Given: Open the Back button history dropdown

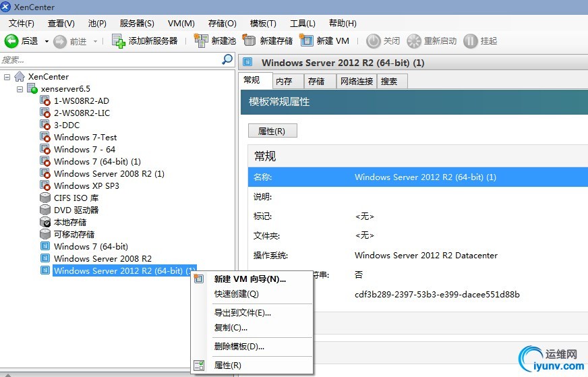Looking at the screenshot, I should tap(47, 41).
